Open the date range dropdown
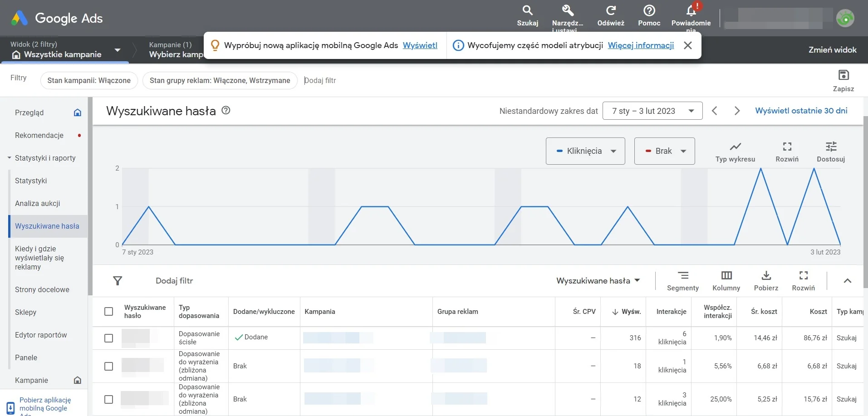 652,111
